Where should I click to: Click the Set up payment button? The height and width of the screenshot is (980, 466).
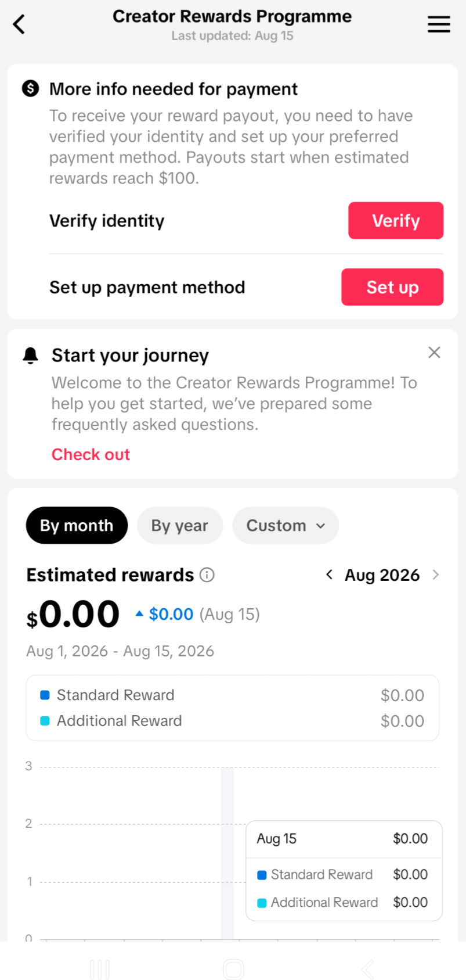[x=392, y=287]
